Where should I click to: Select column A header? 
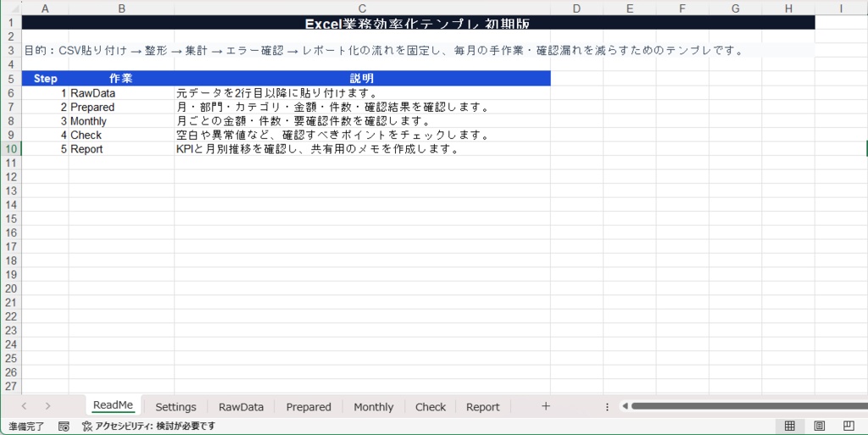tap(45, 8)
